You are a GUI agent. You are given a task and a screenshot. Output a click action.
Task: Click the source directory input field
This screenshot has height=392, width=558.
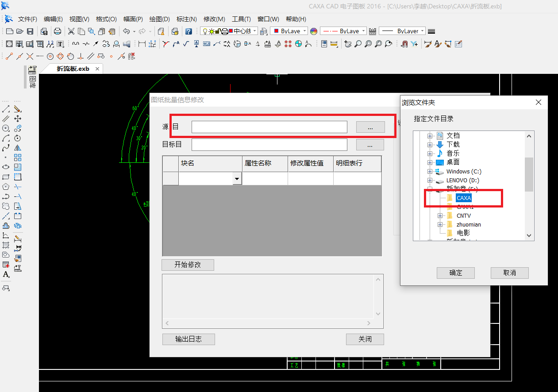point(269,127)
